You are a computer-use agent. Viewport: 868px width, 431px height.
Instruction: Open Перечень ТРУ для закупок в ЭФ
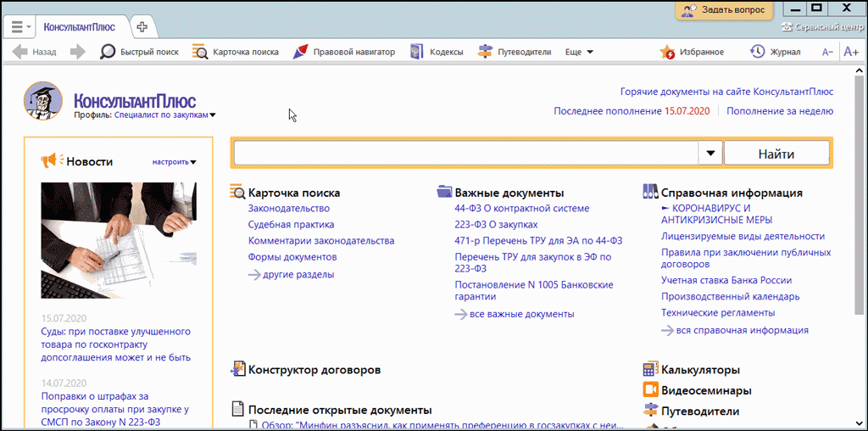pyautogui.click(x=533, y=263)
